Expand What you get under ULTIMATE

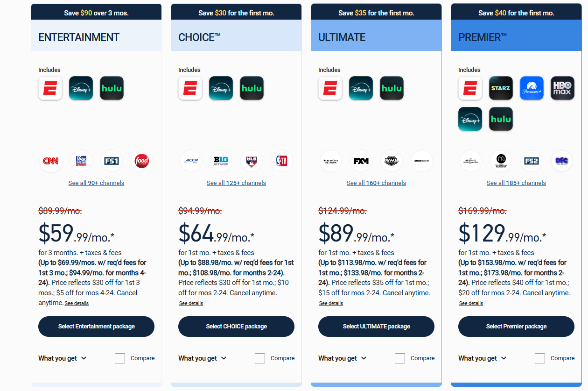pos(343,358)
